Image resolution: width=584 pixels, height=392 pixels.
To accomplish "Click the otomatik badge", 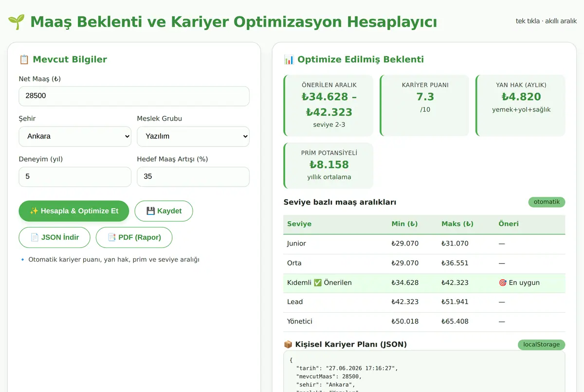I will [547, 202].
